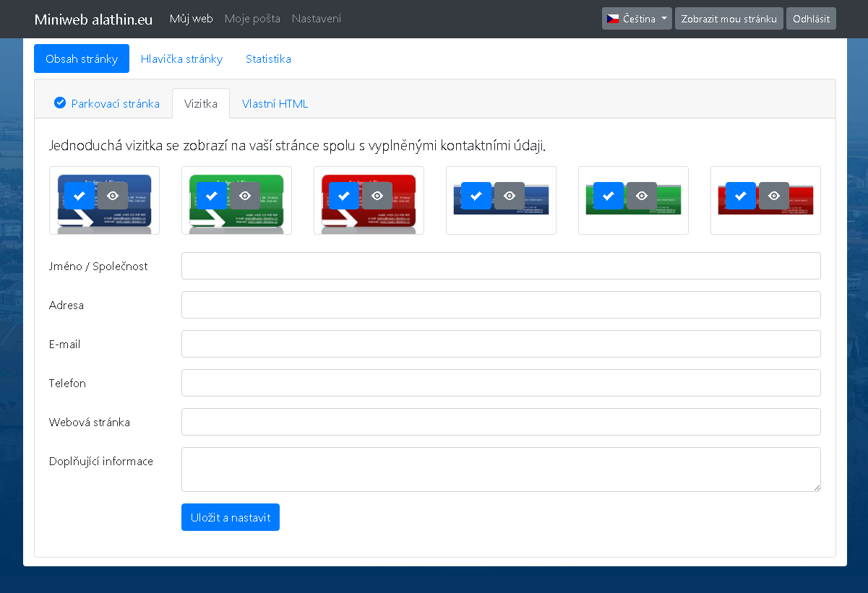The image size is (868, 593).
Task: Show preview of blue banner card
Action: (x=510, y=196)
